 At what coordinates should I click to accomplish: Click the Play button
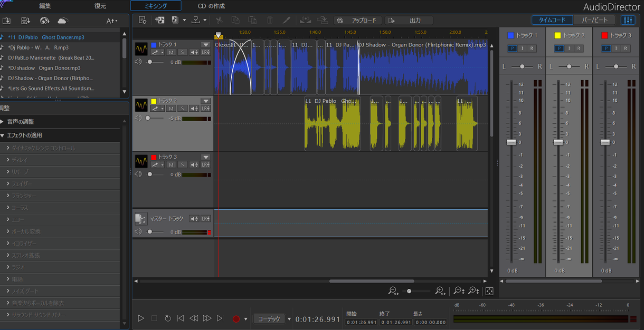click(141, 318)
